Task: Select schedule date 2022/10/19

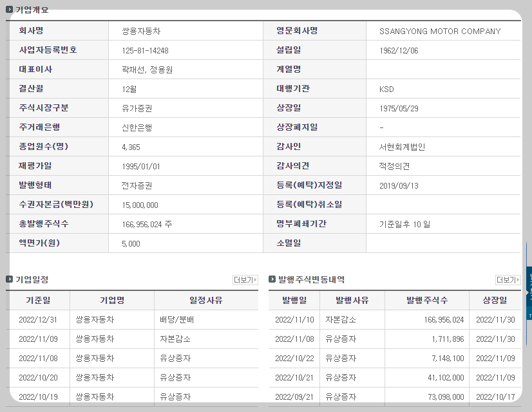Action: click(39, 397)
